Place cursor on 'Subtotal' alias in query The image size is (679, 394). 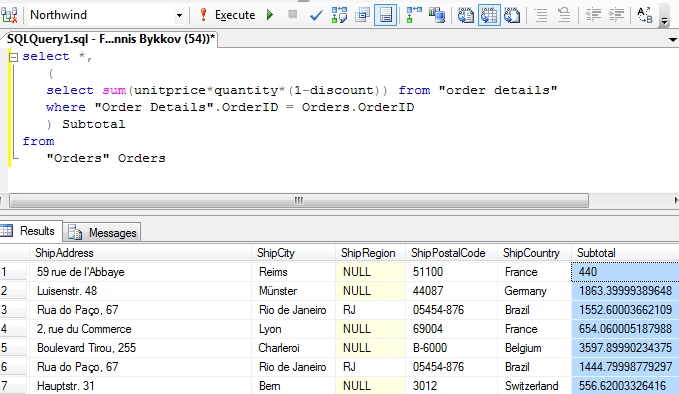point(94,124)
